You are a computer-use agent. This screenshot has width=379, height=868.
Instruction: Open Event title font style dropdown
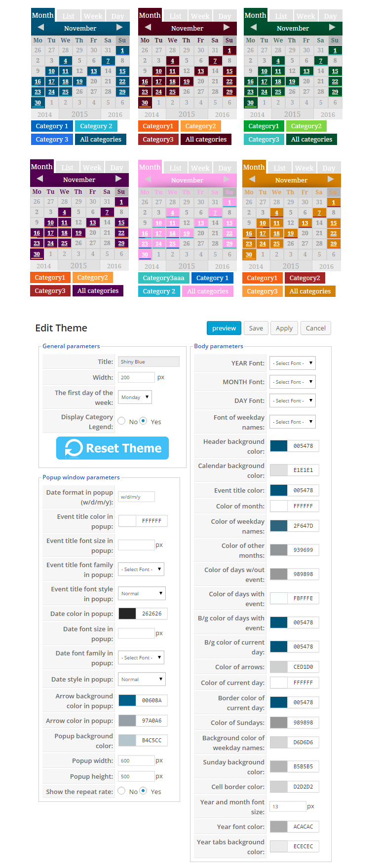(x=142, y=594)
